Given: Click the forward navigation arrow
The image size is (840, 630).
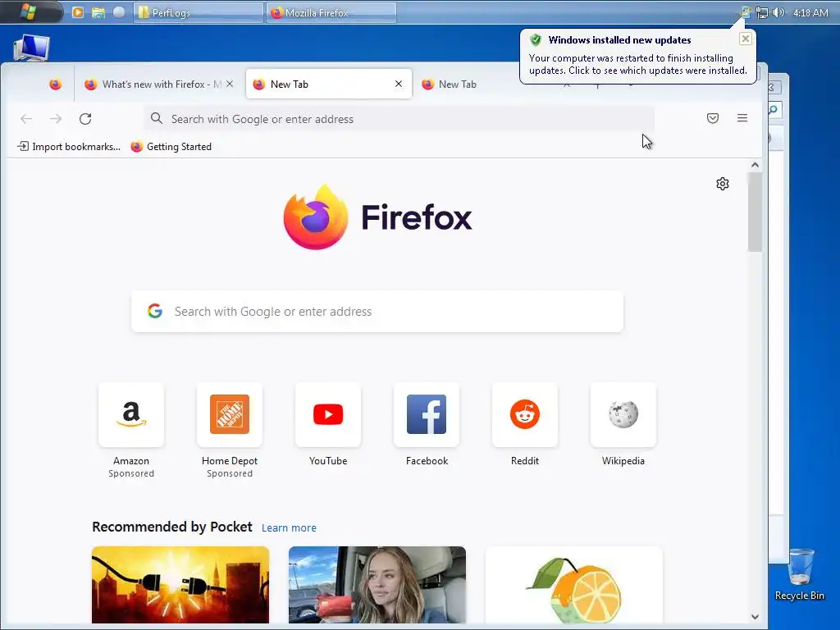Looking at the screenshot, I should [56, 118].
